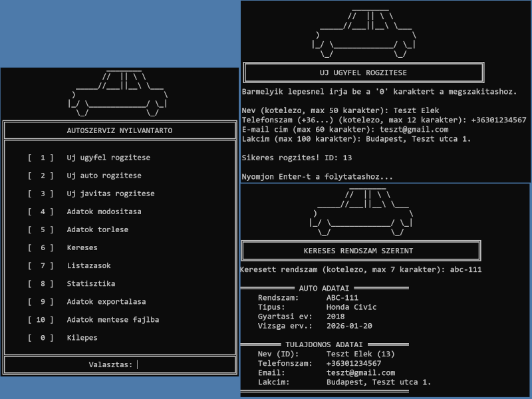Open menu option 6 Kereses

coord(82,248)
